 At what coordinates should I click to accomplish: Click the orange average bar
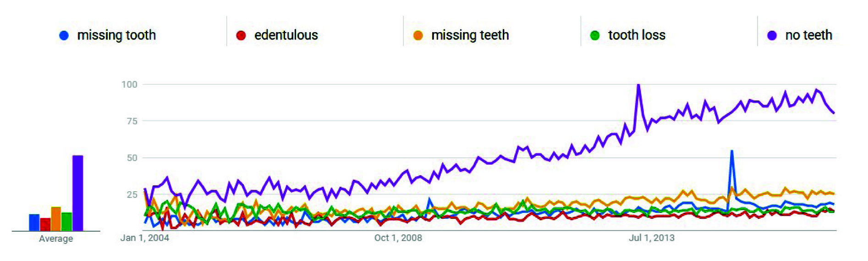pyautogui.click(x=56, y=219)
